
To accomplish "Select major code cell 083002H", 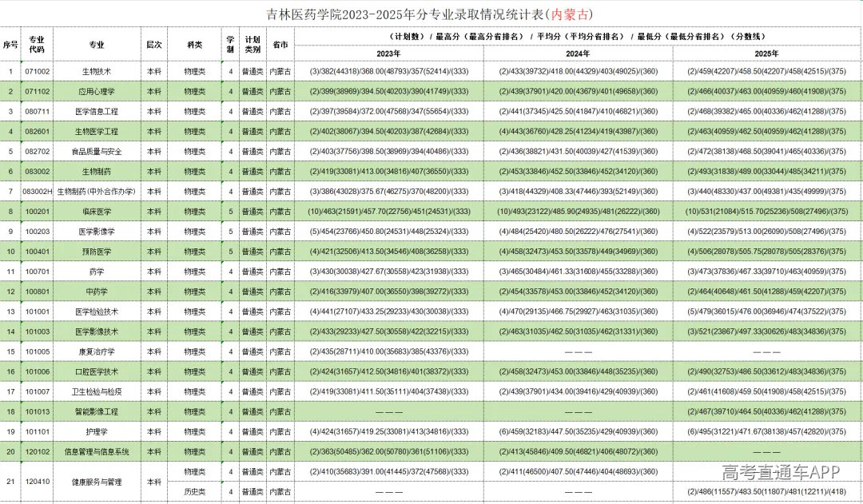I will point(37,192).
